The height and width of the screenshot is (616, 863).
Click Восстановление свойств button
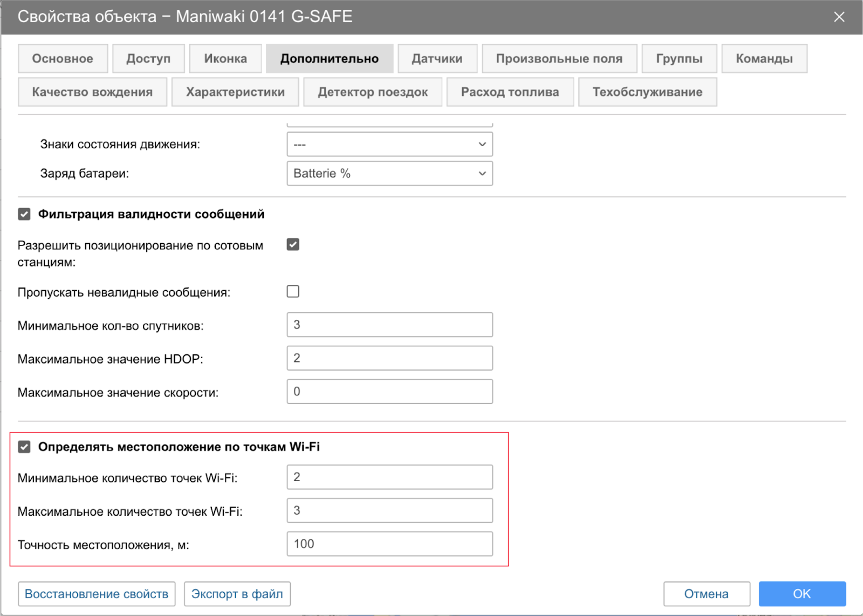(x=97, y=594)
